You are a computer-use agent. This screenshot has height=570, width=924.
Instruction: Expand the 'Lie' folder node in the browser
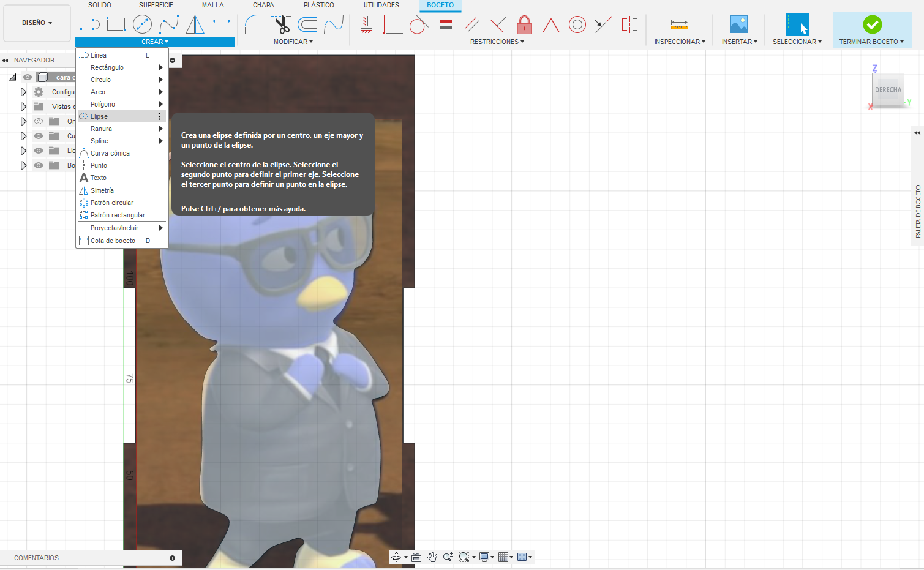tap(23, 151)
